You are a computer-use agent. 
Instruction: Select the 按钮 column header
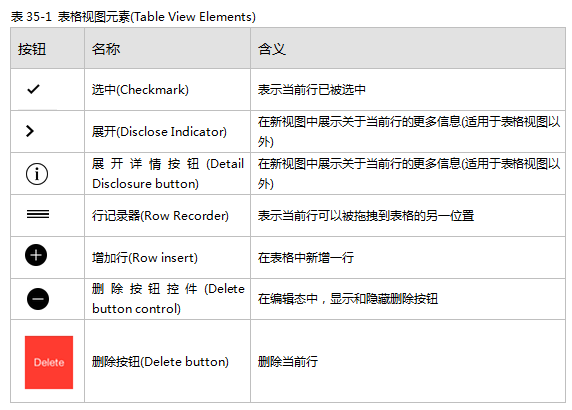pyautogui.click(x=32, y=49)
